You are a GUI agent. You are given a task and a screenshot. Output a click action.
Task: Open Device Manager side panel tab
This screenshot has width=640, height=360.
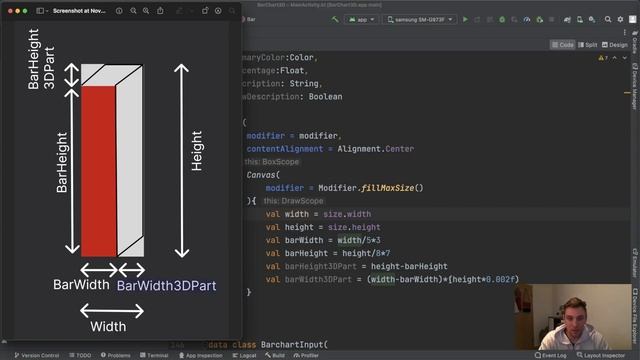[635, 86]
